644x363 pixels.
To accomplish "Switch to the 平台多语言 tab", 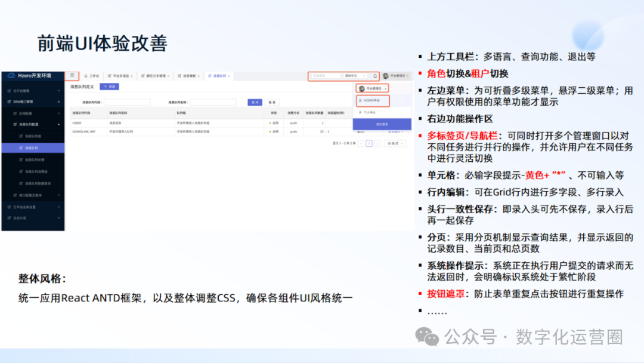I will tap(120, 76).
